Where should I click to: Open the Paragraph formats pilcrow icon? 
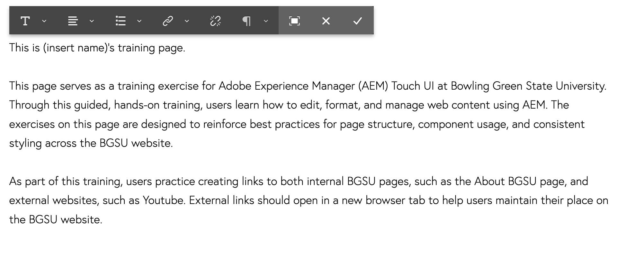[x=246, y=21]
